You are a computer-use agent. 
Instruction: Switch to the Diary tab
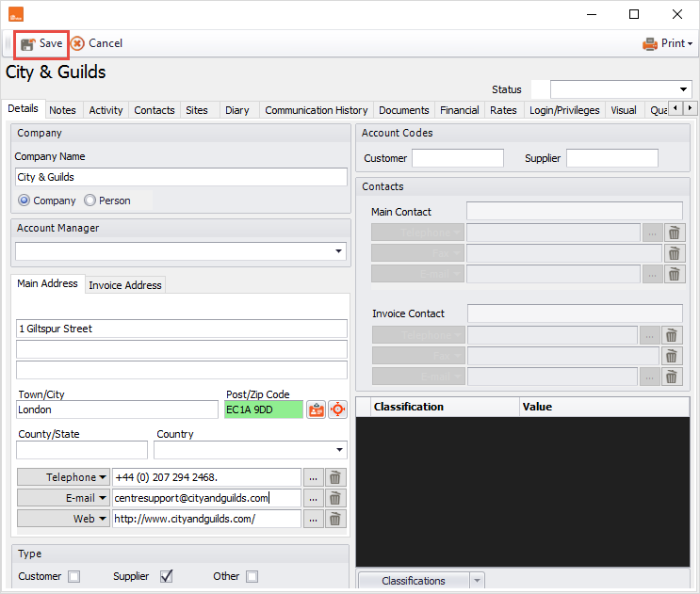coord(237,110)
